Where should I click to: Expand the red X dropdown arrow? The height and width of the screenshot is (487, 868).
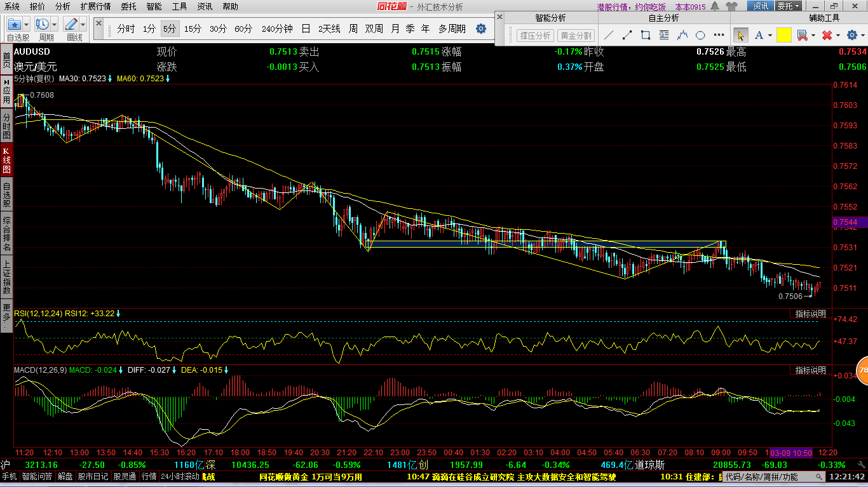click(x=837, y=36)
